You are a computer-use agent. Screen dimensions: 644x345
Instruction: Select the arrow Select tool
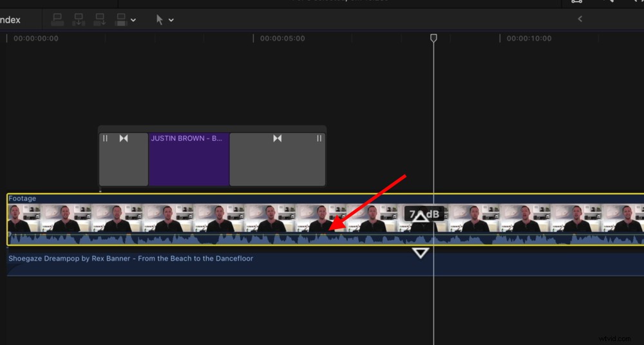pyautogui.click(x=160, y=20)
